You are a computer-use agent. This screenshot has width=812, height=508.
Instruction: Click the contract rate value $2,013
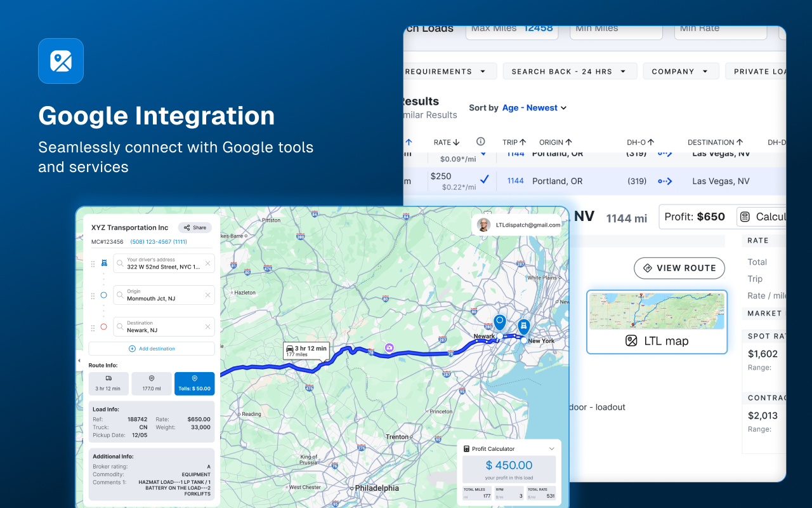click(763, 415)
